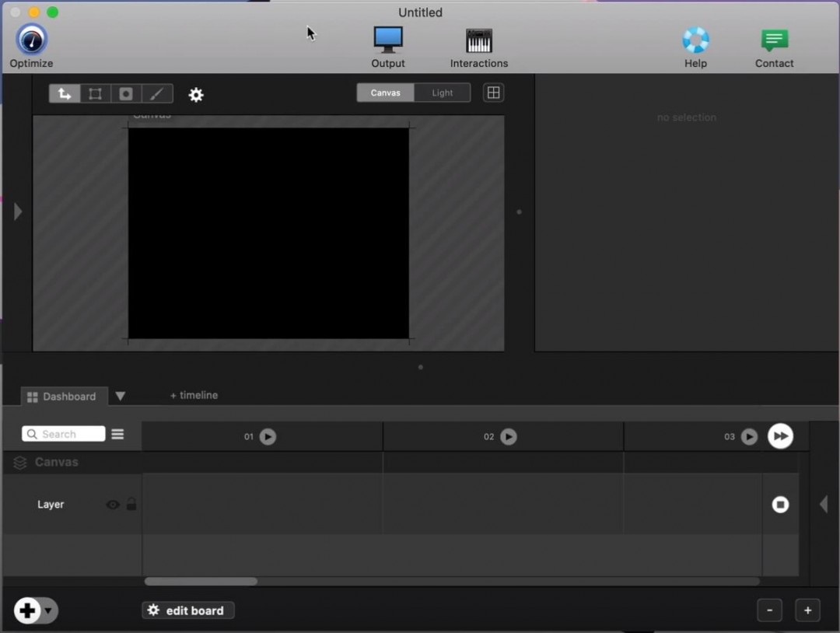Open the Output monitor settings
Viewport: 840px width, 633px height.
pos(388,40)
